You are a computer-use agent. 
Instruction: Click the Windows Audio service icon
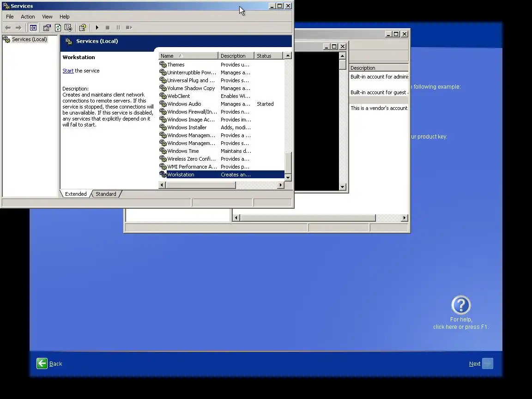(x=163, y=104)
